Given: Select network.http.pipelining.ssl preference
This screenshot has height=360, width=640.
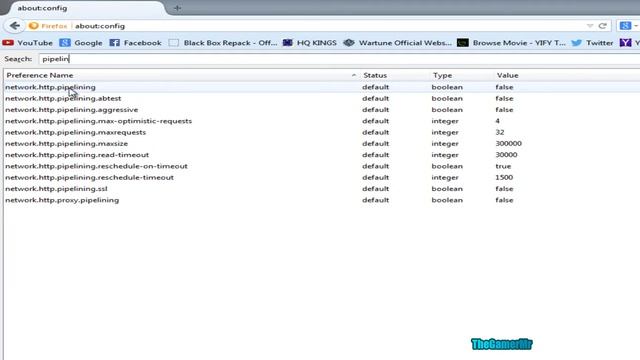Looking at the screenshot, I should pos(56,189).
